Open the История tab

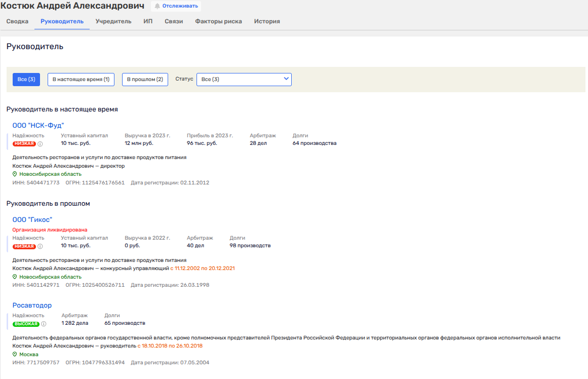(267, 21)
